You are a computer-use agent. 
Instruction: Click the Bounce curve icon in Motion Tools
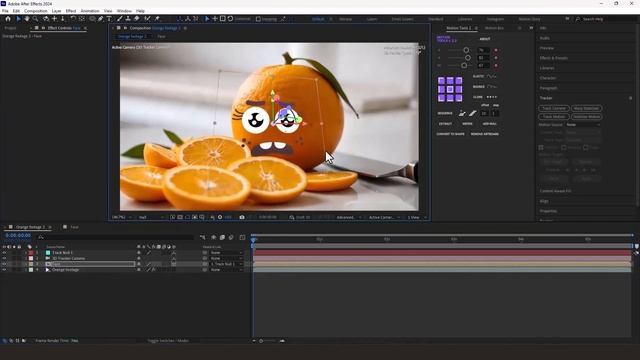pos(491,87)
